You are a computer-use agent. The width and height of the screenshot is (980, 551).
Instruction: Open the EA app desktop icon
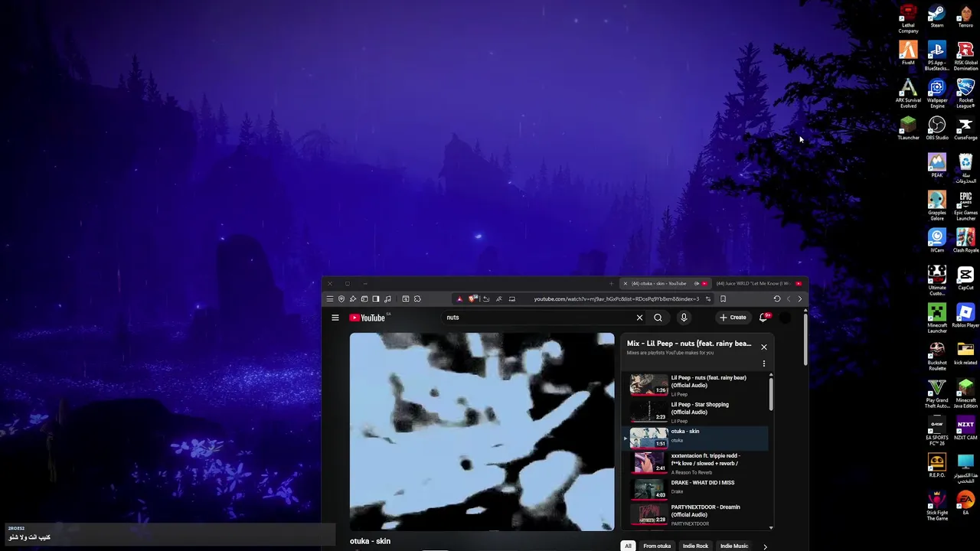point(965,504)
